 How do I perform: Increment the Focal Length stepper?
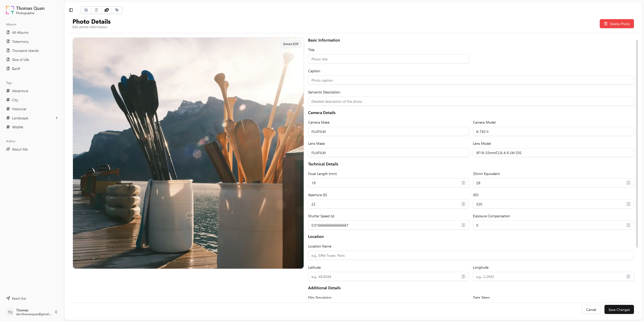463,182
